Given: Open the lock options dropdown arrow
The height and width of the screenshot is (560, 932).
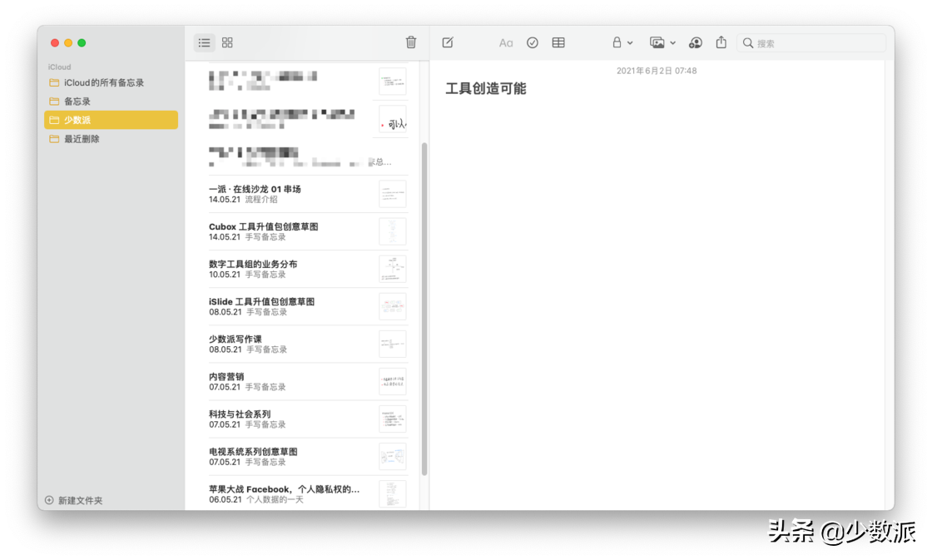Looking at the screenshot, I should (x=630, y=43).
